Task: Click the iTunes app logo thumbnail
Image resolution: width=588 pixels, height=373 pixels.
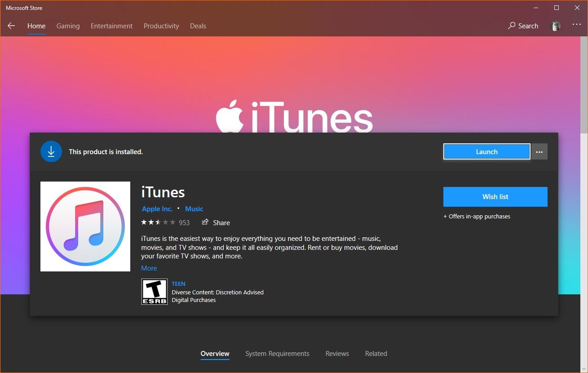Action: (85, 226)
